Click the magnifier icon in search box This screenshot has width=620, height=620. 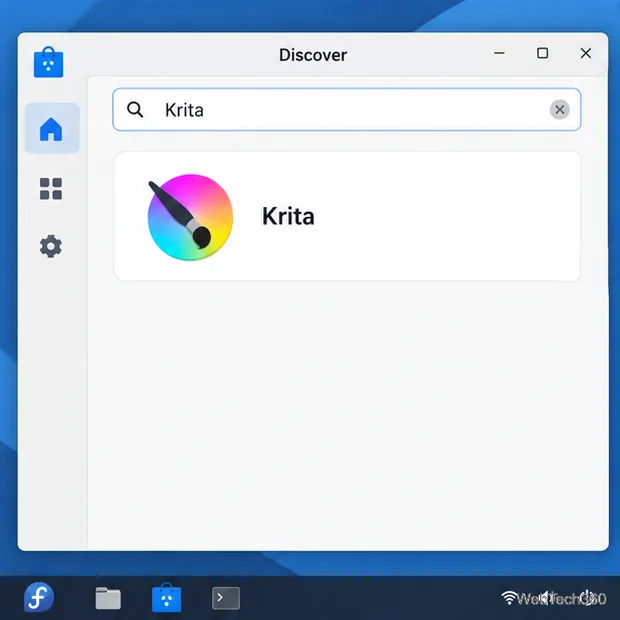135,110
